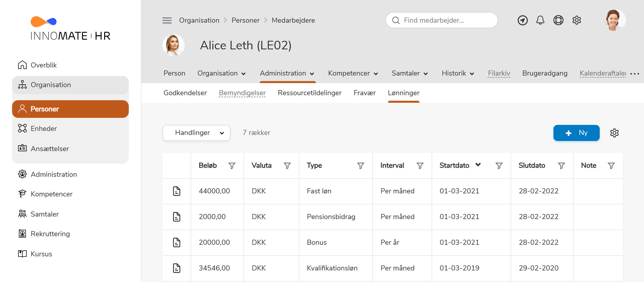This screenshot has height=282, width=644.
Task: Open the top bar settings gear
Action: click(x=577, y=20)
